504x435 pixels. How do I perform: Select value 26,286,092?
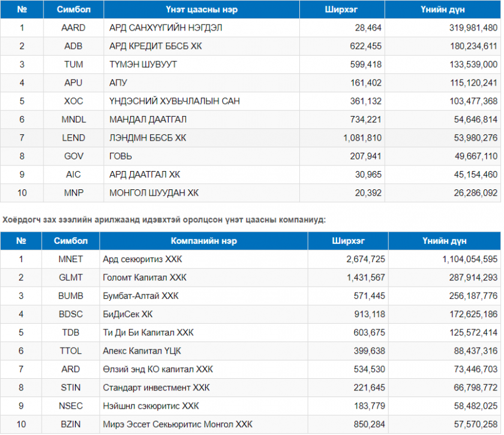click(x=475, y=192)
